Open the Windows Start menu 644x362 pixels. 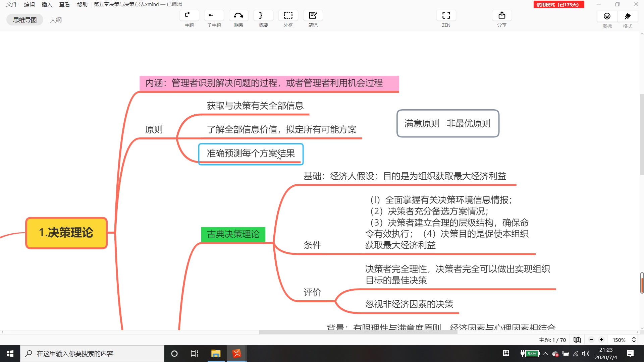click(10, 354)
